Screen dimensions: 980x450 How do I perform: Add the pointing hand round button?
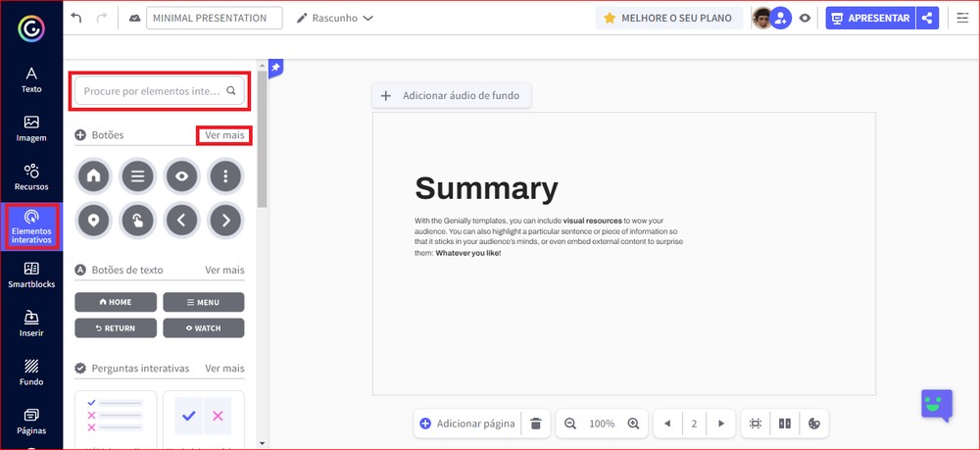(137, 221)
